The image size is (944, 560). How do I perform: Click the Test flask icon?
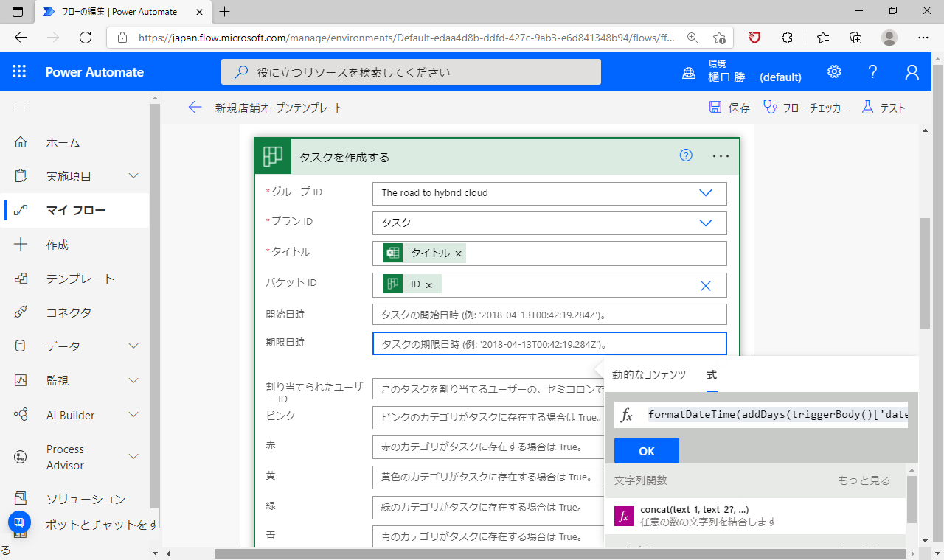[867, 108]
